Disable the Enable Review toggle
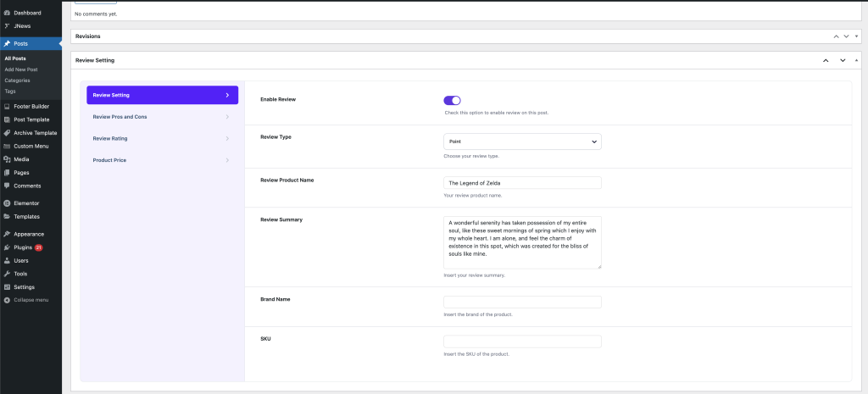Viewport: 868px width, 394px height. pyautogui.click(x=452, y=100)
